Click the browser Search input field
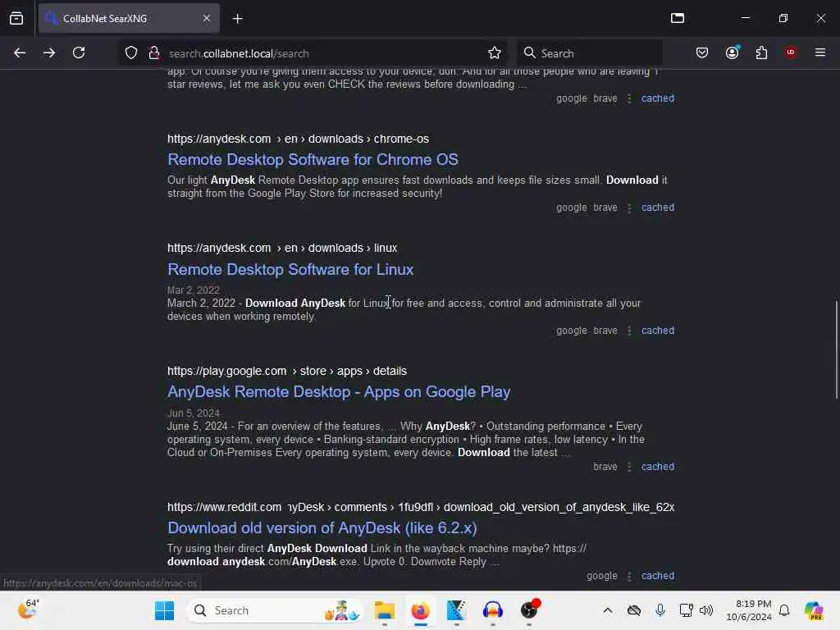Screen dimensions: 840x630 click(x=589, y=53)
